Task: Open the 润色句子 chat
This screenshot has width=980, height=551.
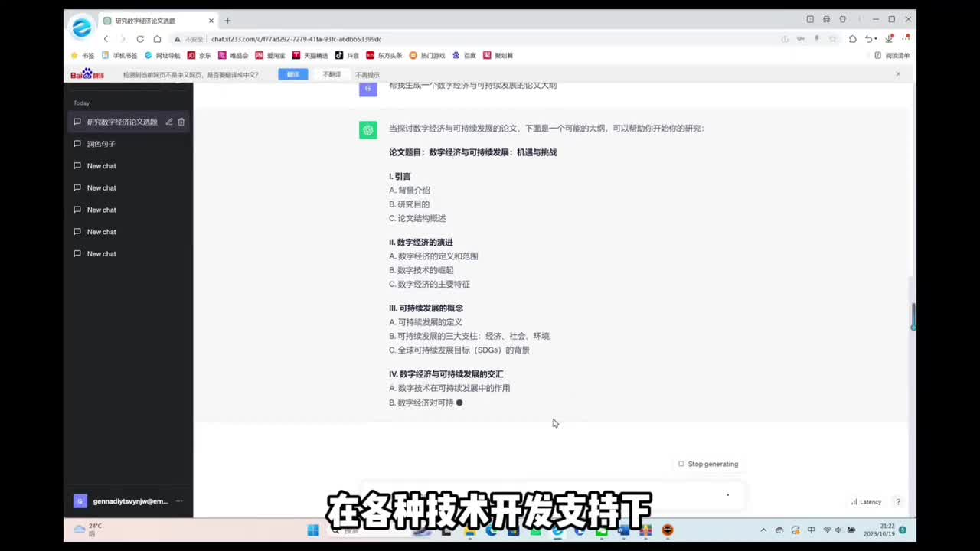Action: [101, 144]
